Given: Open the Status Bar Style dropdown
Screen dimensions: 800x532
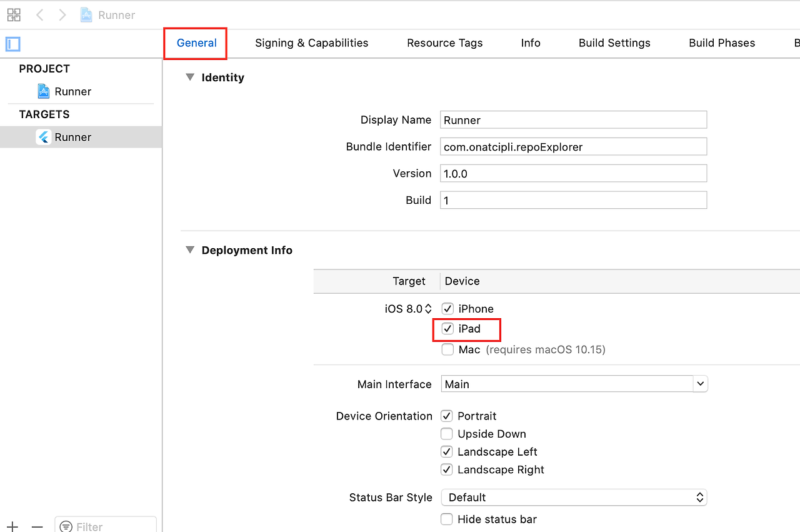Looking at the screenshot, I should click(700, 498).
